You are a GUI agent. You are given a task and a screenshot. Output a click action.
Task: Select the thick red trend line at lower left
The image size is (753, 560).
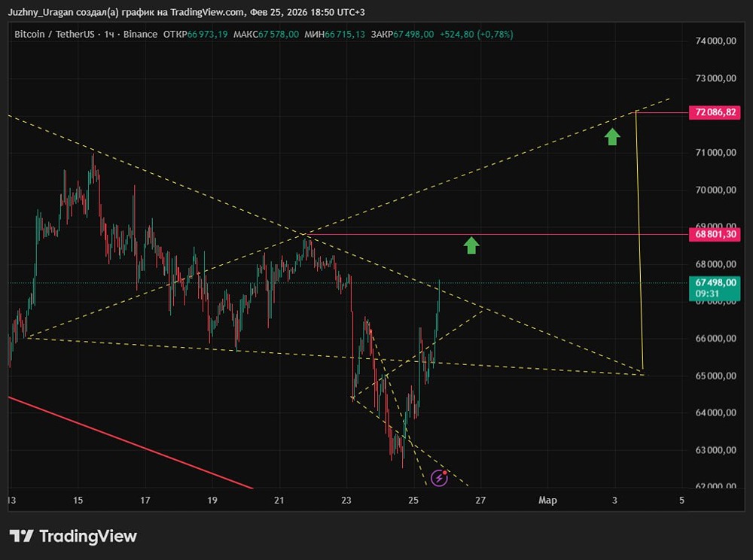point(130,443)
